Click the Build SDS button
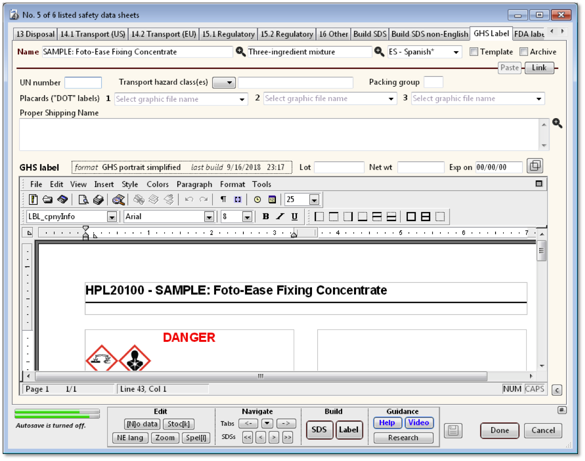The height and width of the screenshot is (461, 585). [319, 430]
